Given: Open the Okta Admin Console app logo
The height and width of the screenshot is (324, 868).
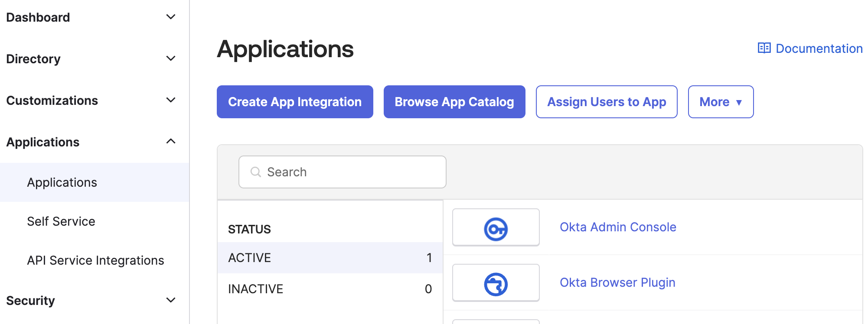Looking at the screenshot, I should tap(496, 227).
